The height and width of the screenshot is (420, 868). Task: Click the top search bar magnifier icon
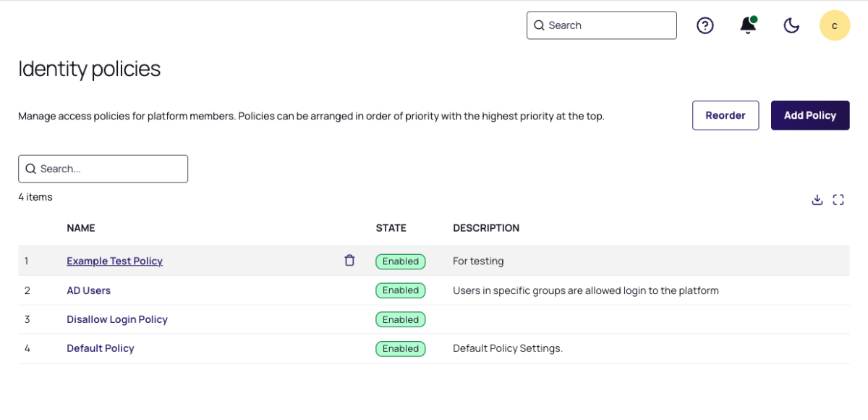tap(539, 25)
